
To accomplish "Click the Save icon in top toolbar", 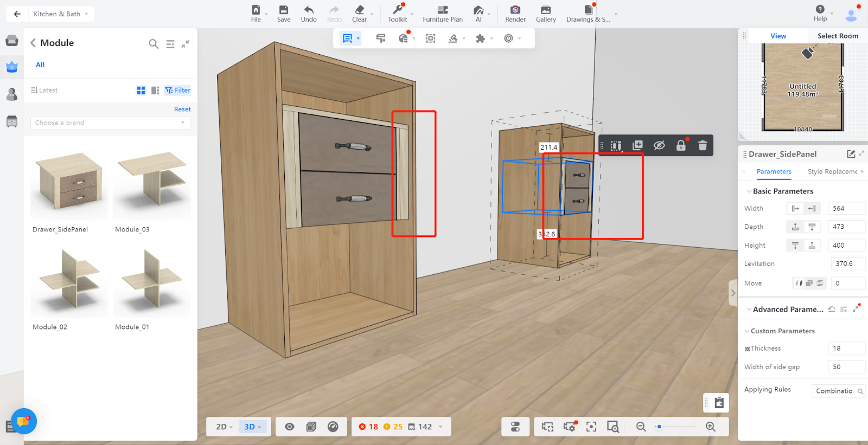I will pyautogui.click(x=283, y=10).
